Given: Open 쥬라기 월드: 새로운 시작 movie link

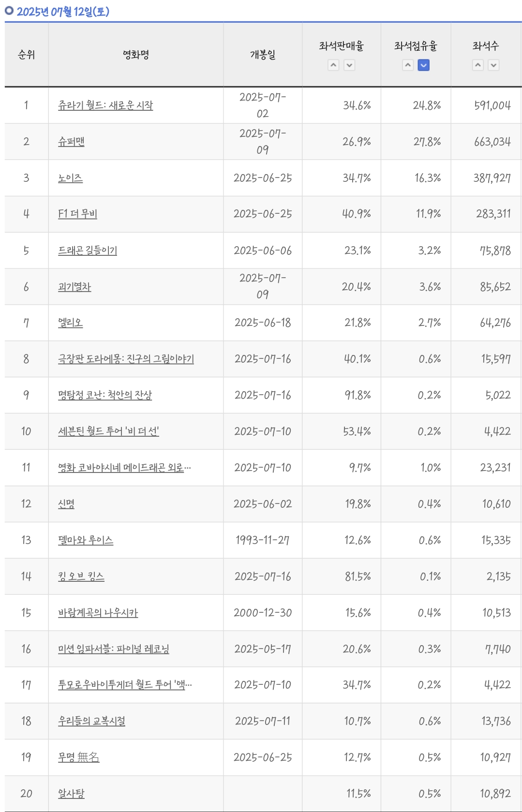Looking at the screenshot, I should (105, 105).
